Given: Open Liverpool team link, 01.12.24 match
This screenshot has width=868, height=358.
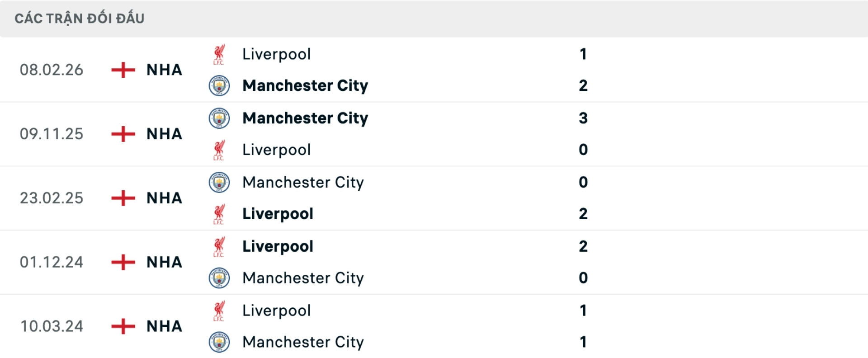Looking at the screenshot, I should click(x=278, y=246).
